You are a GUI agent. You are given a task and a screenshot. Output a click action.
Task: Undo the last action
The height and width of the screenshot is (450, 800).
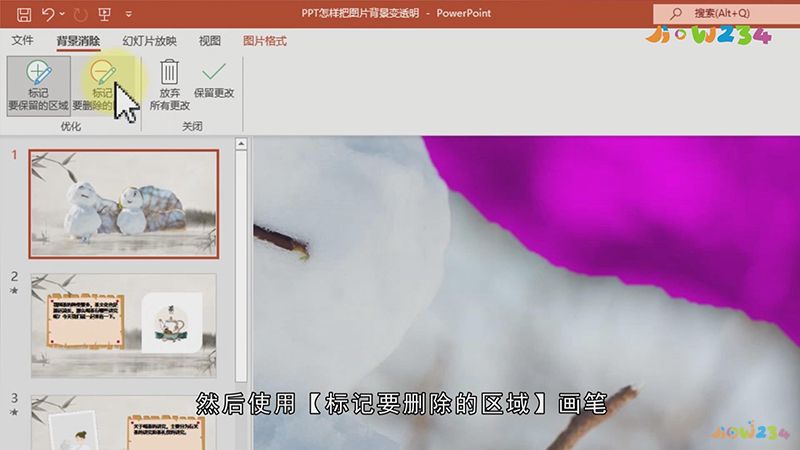click(48, 14)
